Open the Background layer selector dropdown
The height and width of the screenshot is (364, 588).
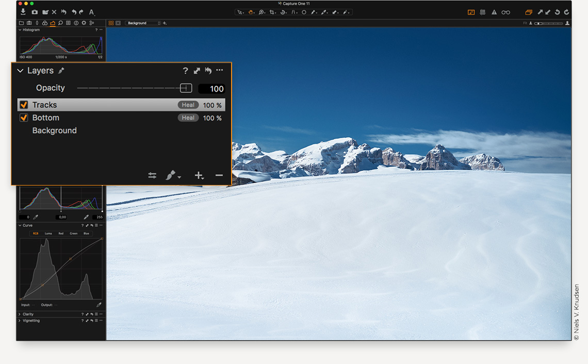(x=143, y=23)
